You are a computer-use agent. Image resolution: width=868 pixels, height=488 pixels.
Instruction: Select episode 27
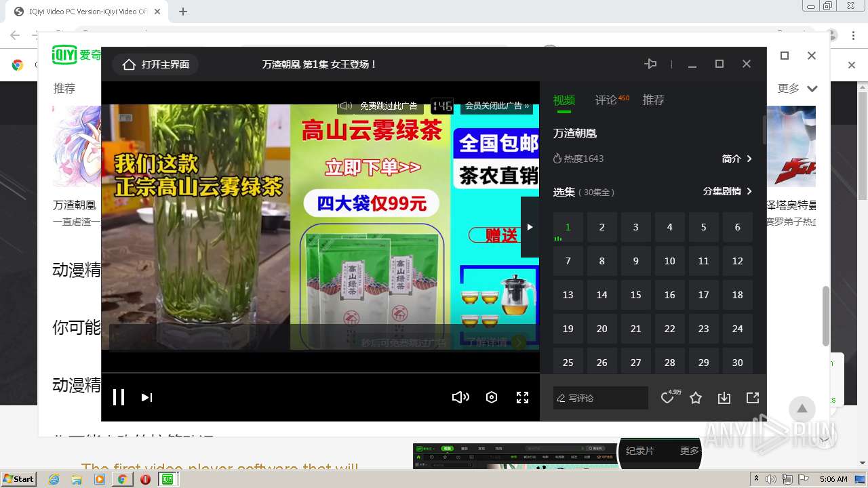point(636,361)
